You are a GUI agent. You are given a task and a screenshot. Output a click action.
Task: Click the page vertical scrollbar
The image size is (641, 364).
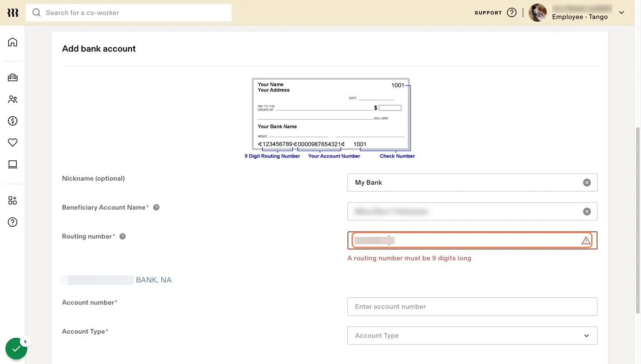(638, 220)
